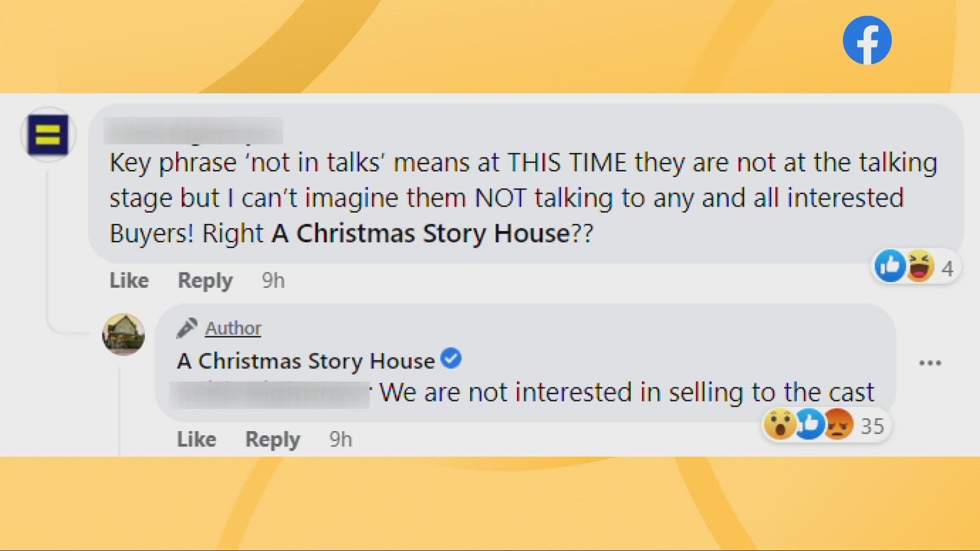The image size is (980, 551).
Task: Click the 35 reactions count
Action: tap(872, 426)
